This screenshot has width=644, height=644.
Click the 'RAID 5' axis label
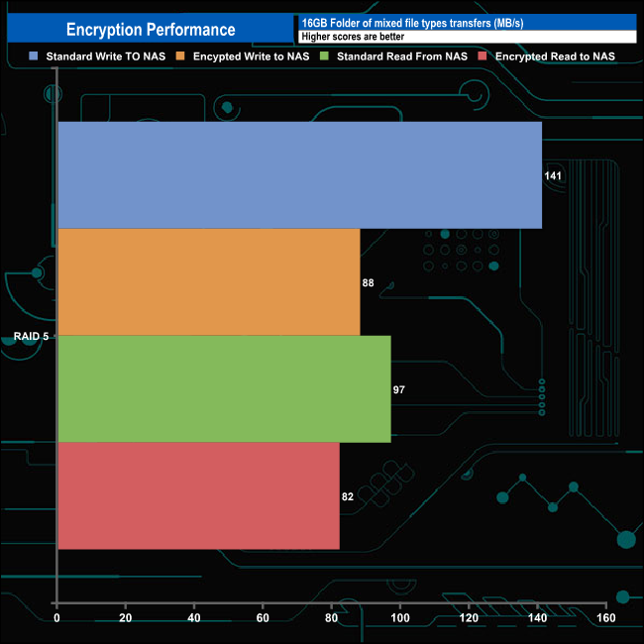click(31, 337)
